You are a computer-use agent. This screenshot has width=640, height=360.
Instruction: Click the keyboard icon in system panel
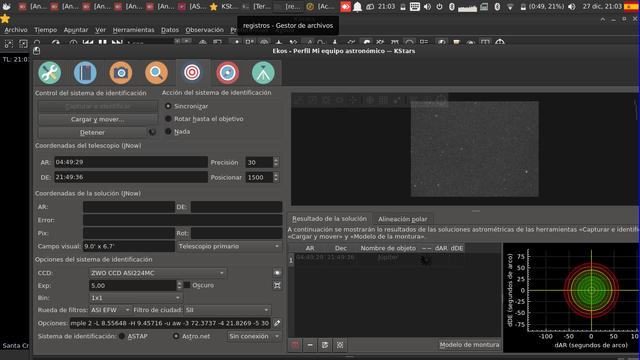[x=415, y=7]
